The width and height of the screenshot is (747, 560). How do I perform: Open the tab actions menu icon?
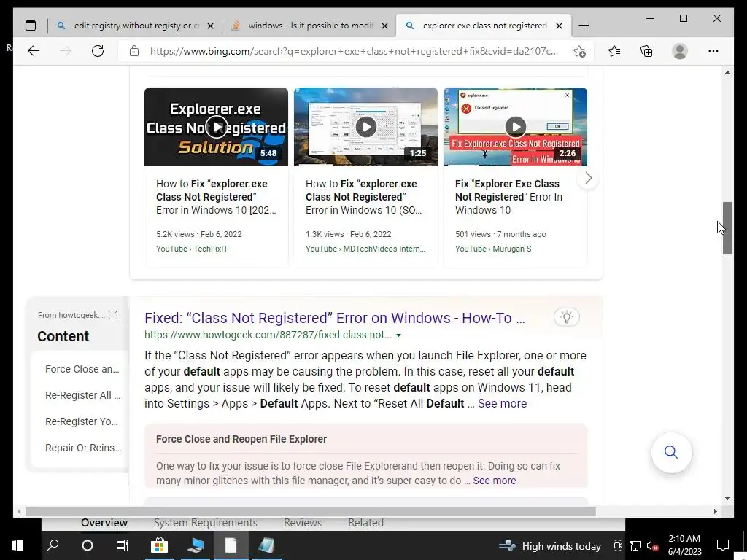31,26
